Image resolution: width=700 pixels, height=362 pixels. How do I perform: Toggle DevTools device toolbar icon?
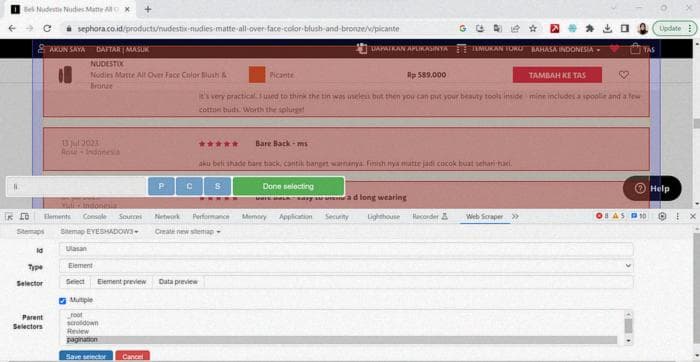point(24,216)
